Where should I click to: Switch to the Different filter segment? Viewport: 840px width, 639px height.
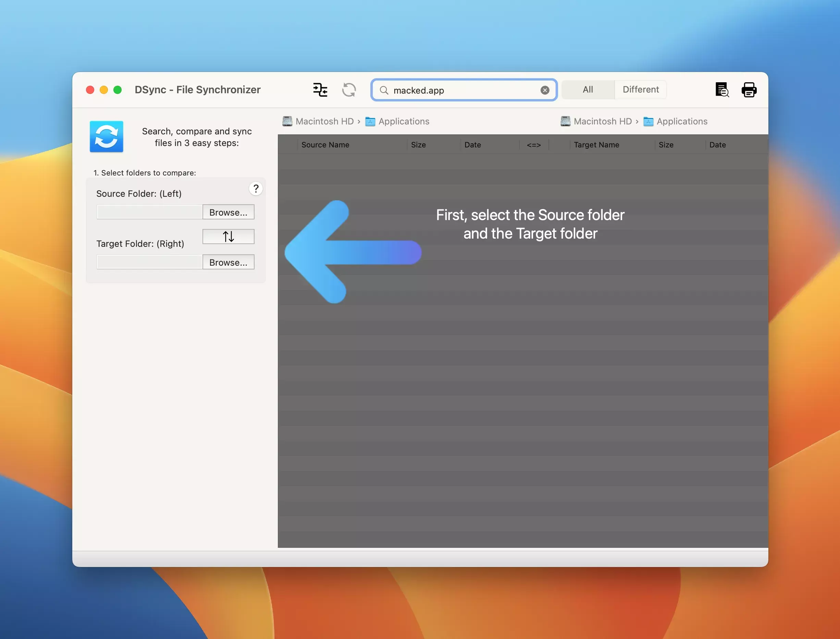click(641, 89)
